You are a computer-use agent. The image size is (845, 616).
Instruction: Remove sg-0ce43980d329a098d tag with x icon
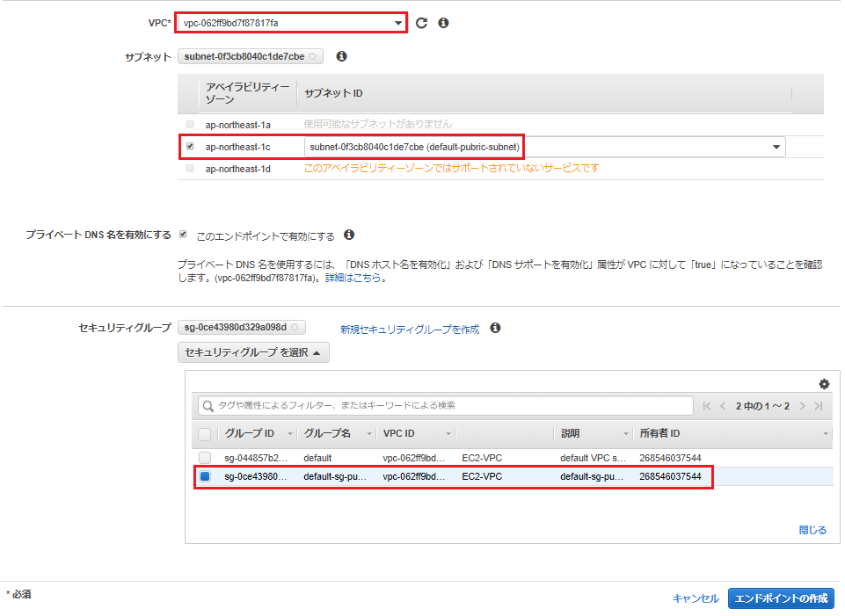[295, 328]
